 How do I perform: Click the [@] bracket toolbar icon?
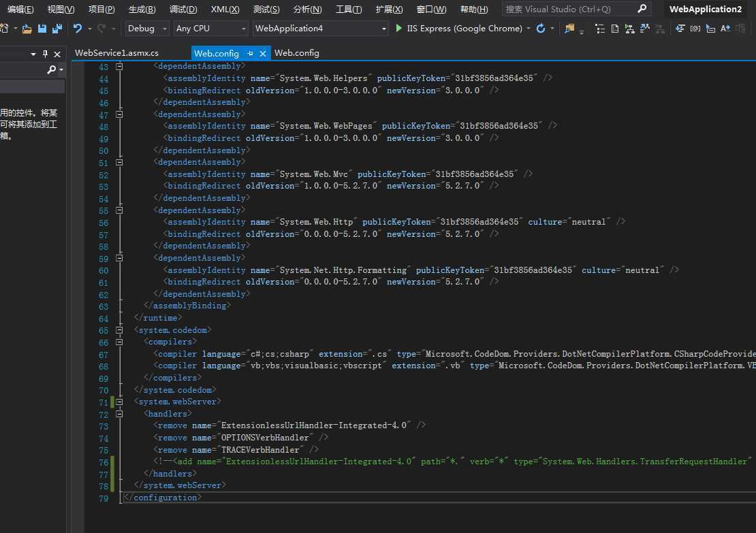tap(695, 29)
